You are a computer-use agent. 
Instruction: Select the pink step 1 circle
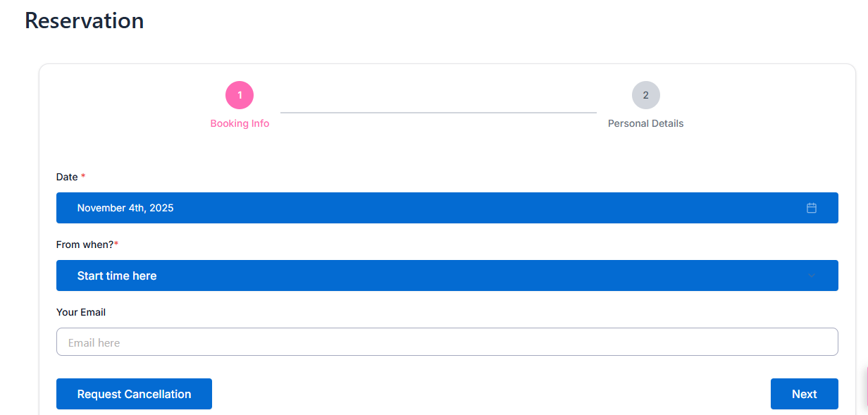(x=240, y=95)
